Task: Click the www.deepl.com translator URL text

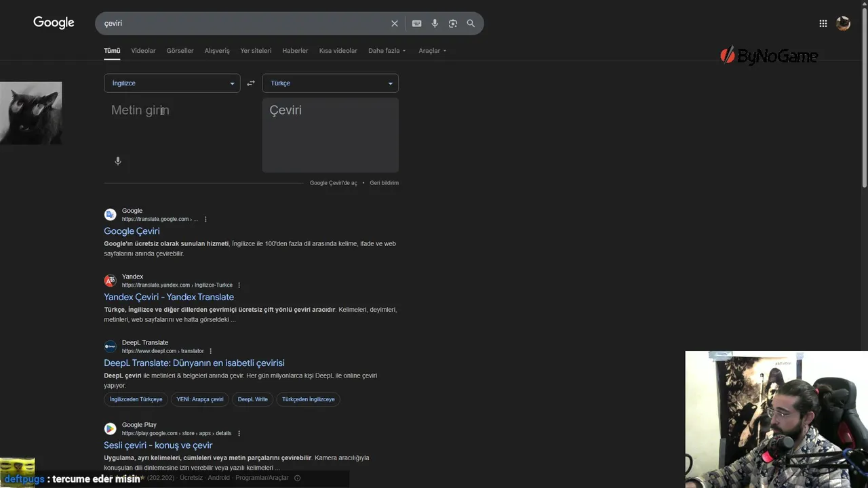Action: tap(163, 351)
